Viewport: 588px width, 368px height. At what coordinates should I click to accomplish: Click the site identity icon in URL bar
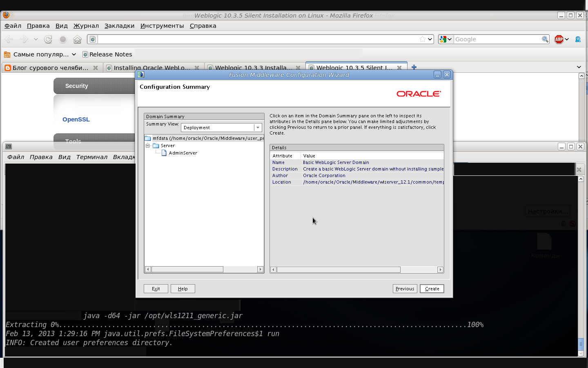point(93,39)
